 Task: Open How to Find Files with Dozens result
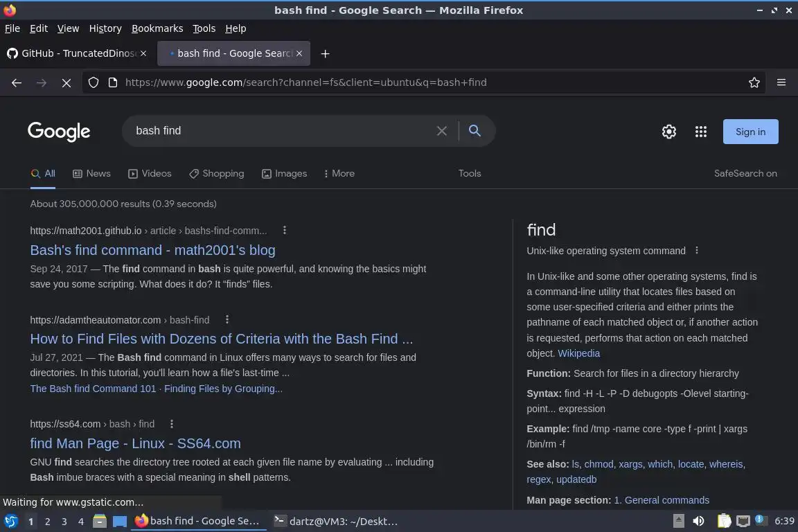pos(222,339)
